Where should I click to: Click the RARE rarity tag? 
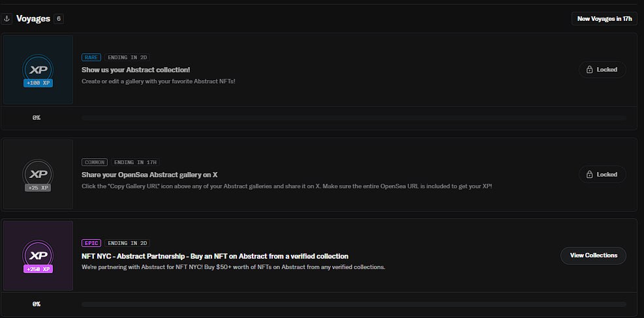tap(91, 57)
